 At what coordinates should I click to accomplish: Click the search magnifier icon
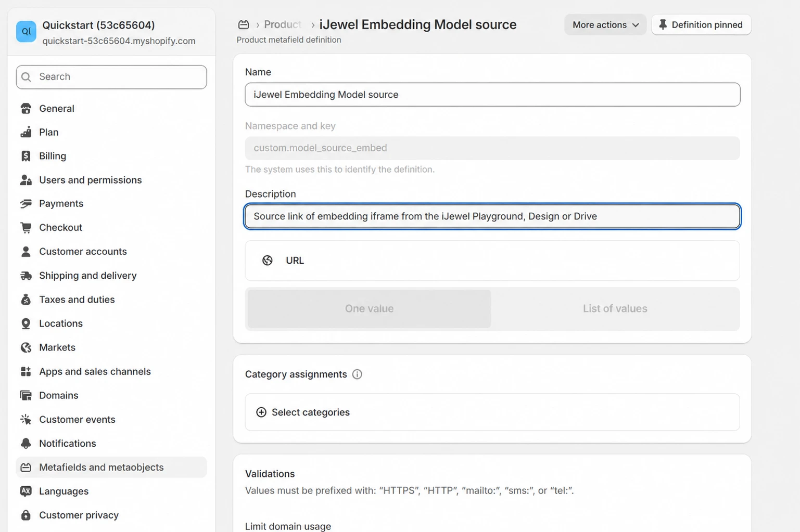27,77
